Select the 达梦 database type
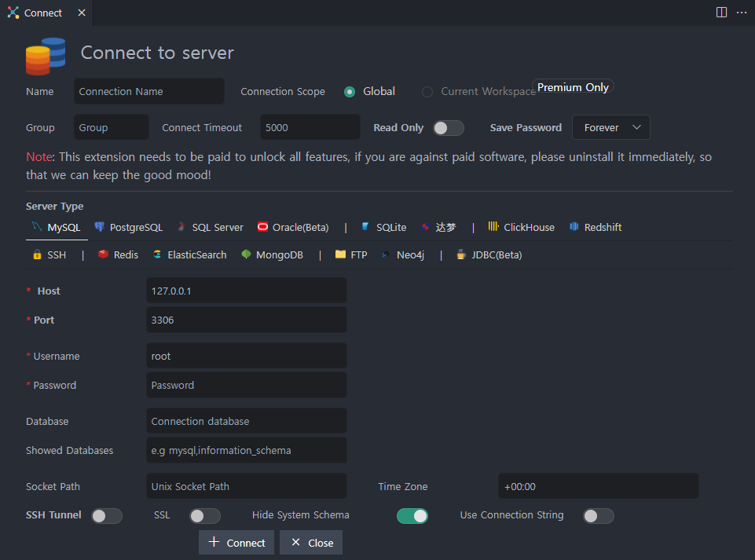The width and height of the screenshot is (755, 560). pyautogui.click(x=438, y=227)
